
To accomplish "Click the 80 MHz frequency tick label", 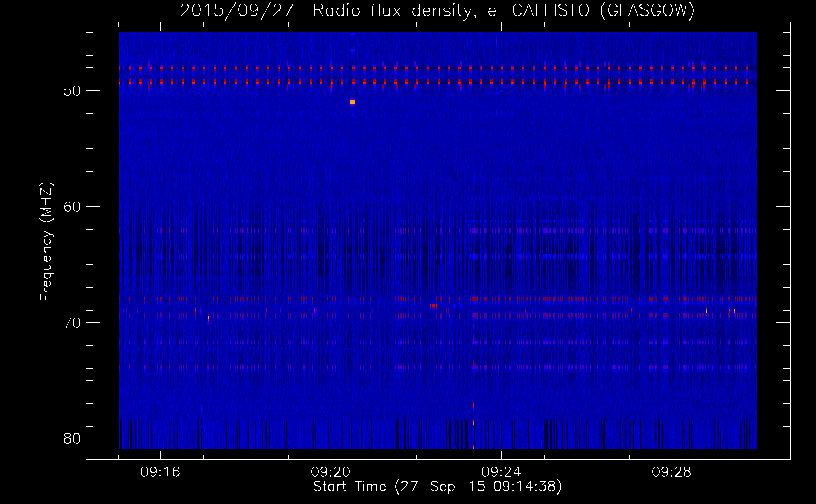I will pyautogui.click(x=73, y=438).
